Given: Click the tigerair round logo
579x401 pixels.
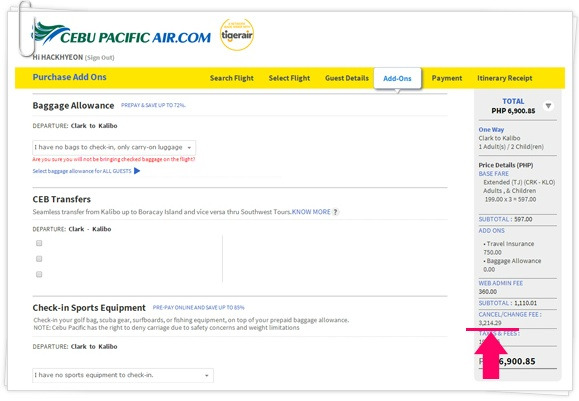Looking at the screenshot, I should point(237,35).
